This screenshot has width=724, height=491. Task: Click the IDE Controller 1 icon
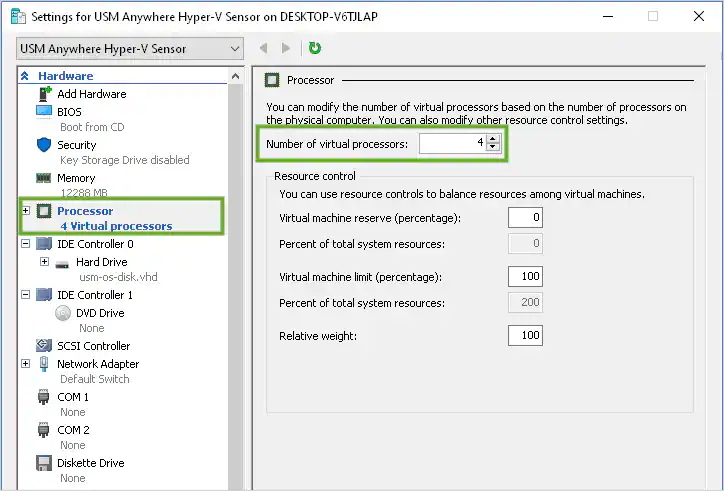[x=44, y=294]
